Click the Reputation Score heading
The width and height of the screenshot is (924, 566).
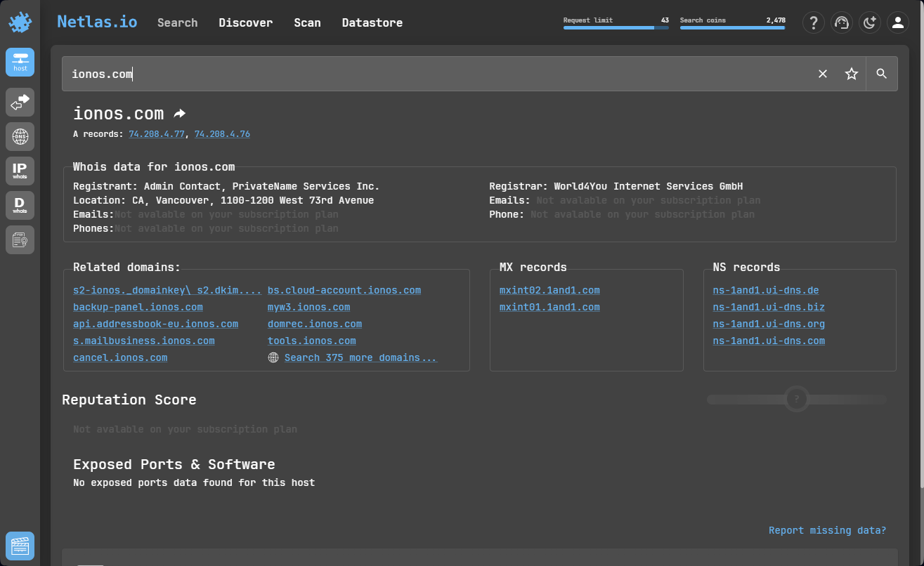[129, 400]
